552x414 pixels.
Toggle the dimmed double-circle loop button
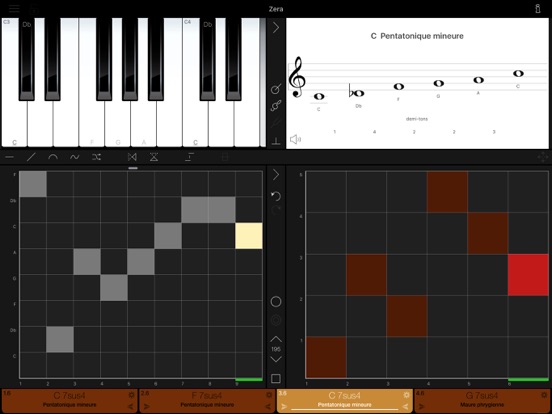point(276,320)
